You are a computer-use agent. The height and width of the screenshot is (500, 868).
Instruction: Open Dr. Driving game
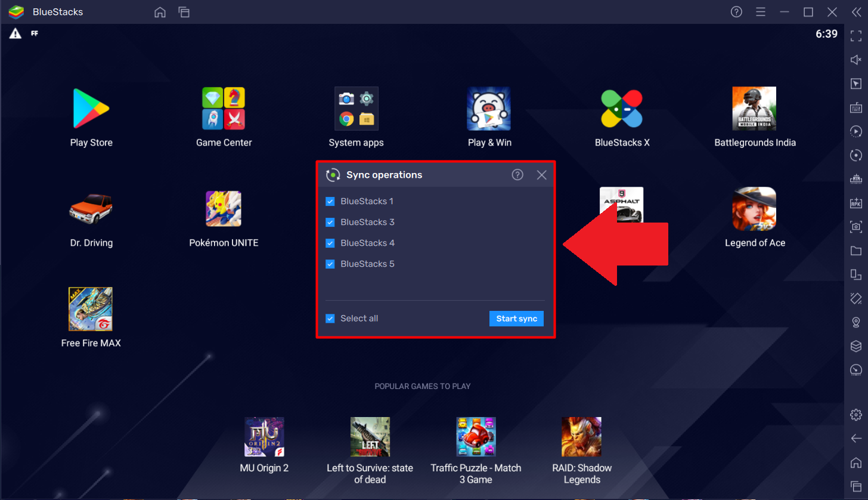(91, 209)
